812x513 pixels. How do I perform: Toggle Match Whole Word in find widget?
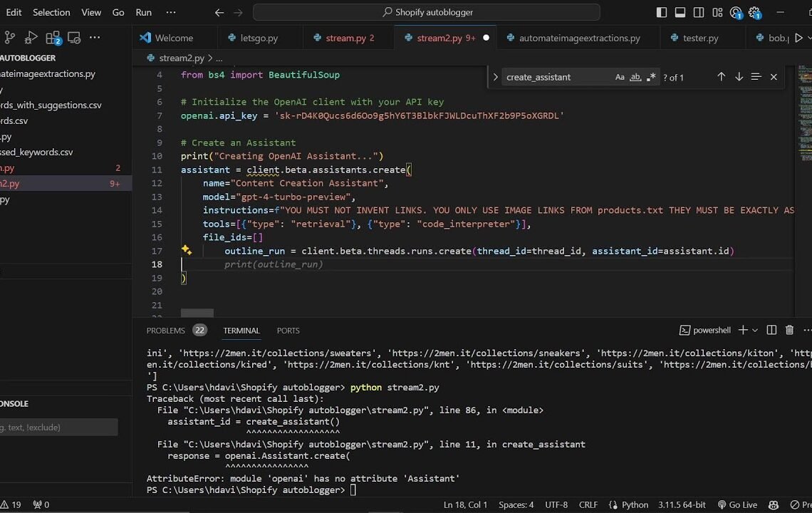(635, 77)
